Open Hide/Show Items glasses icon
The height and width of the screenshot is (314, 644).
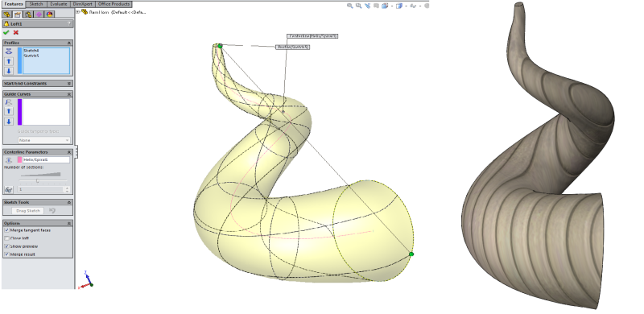413,6
